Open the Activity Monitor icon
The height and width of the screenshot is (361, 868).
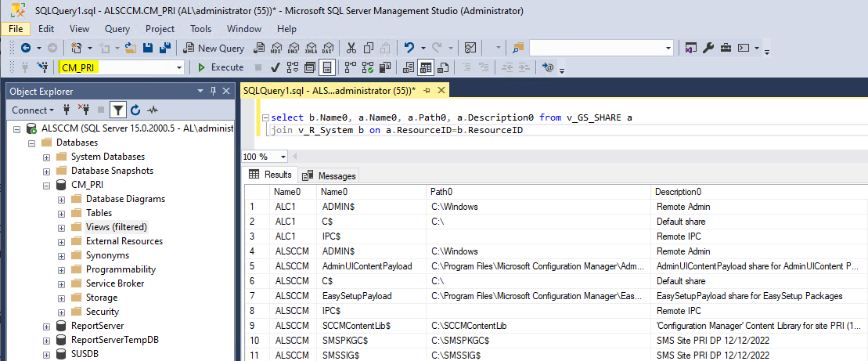tap(470, 49)
